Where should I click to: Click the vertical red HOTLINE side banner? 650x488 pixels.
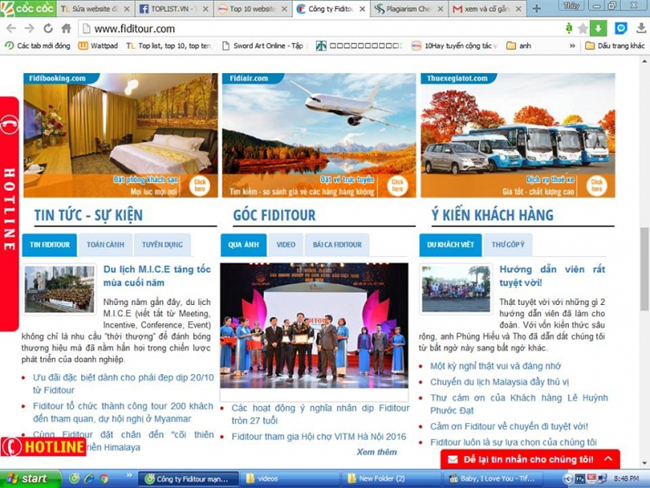coord(9,214)
